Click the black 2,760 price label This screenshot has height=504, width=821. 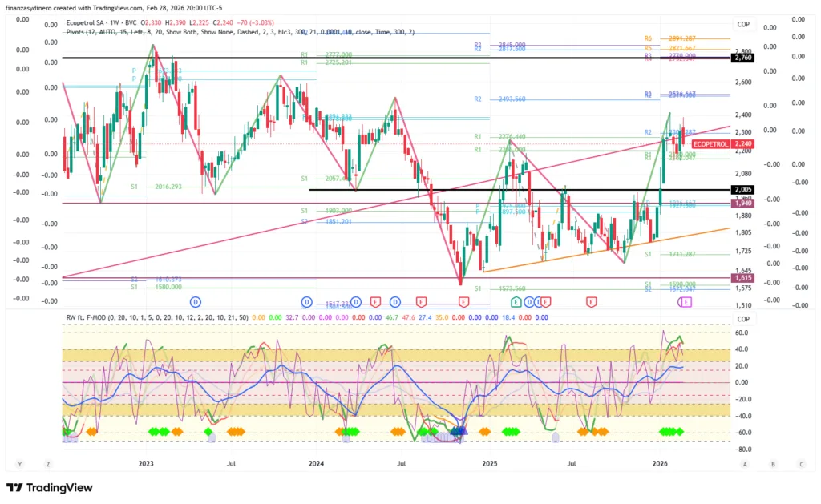coord(742,58)
